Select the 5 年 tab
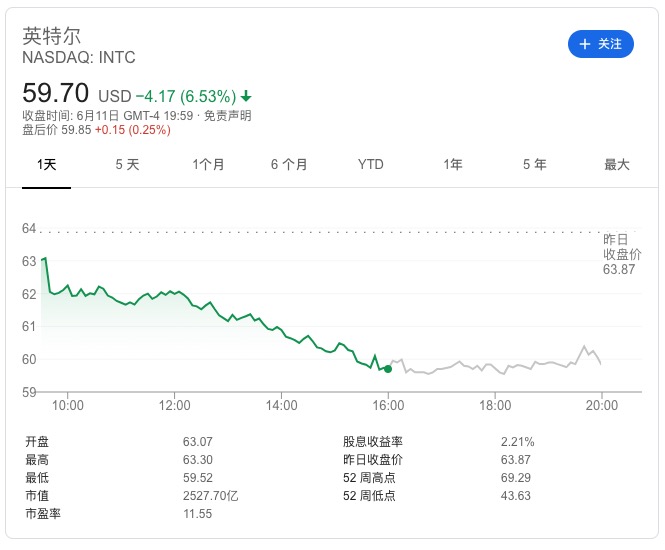 click(534, 165)
